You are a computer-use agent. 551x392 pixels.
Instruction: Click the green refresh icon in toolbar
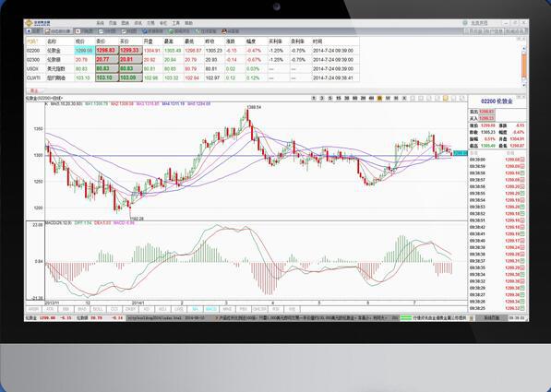point(171,31)
